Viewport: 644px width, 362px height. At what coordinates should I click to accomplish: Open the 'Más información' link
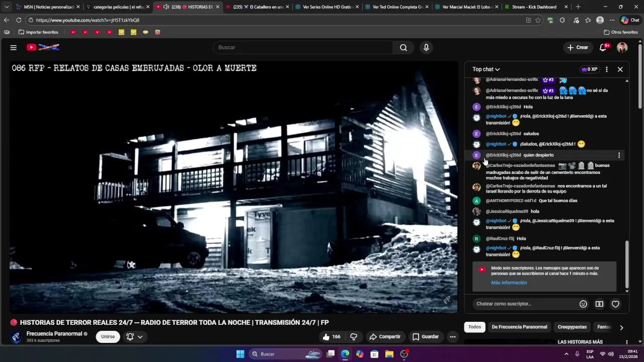click(x=509, y=283)
